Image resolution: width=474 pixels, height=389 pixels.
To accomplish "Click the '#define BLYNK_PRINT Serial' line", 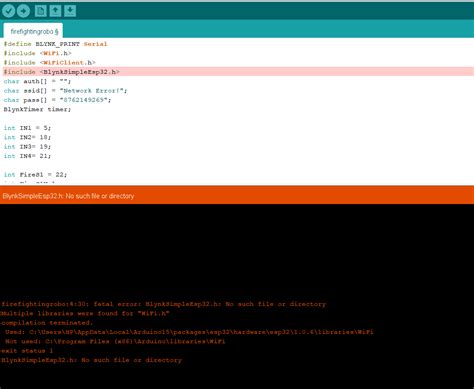I will coord(56,44).
